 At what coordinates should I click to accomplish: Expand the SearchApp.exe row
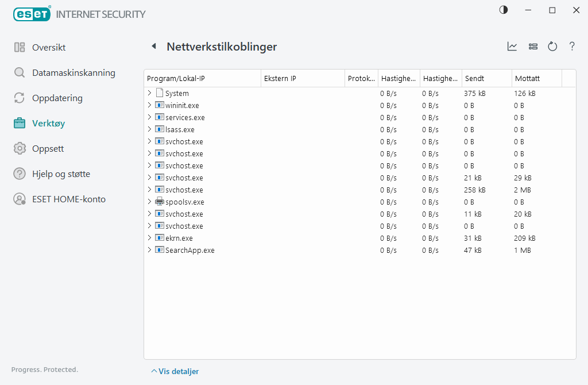click(150, 250)
